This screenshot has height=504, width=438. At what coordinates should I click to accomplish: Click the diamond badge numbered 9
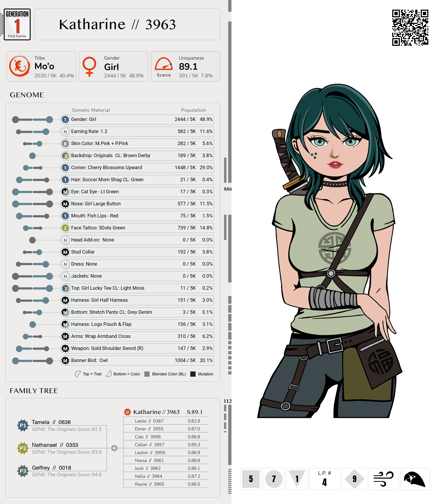coord(354,479)
